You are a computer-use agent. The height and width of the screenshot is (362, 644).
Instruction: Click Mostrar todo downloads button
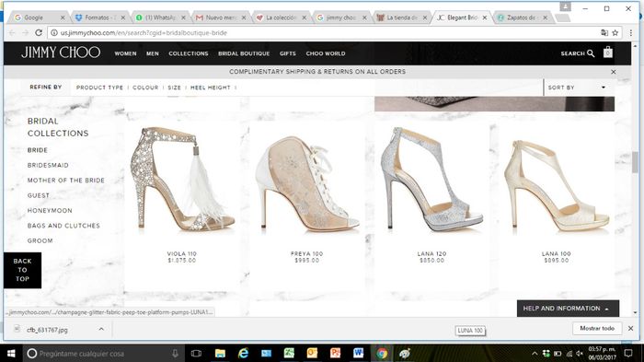pyautogui.click(x=597, y=328)
